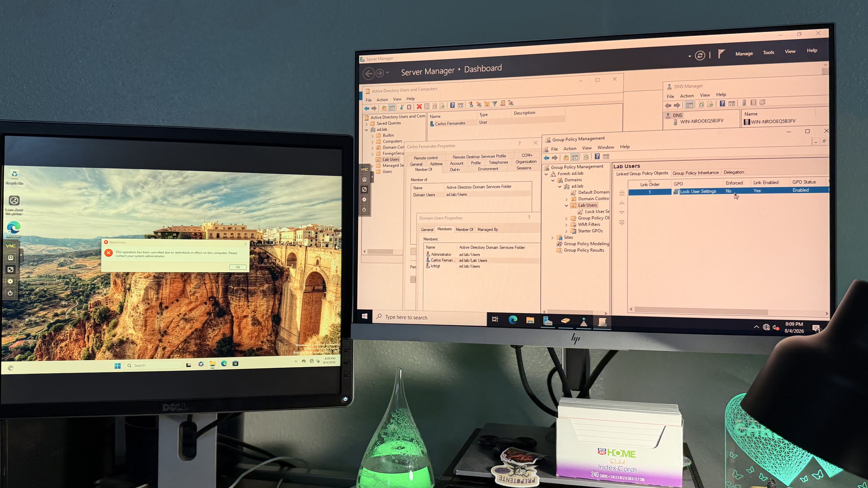The width and height of the screenshot is (868, 488).
Task: Click the red Delete X in Active Directory toolbar
Action: pos(419,106)
